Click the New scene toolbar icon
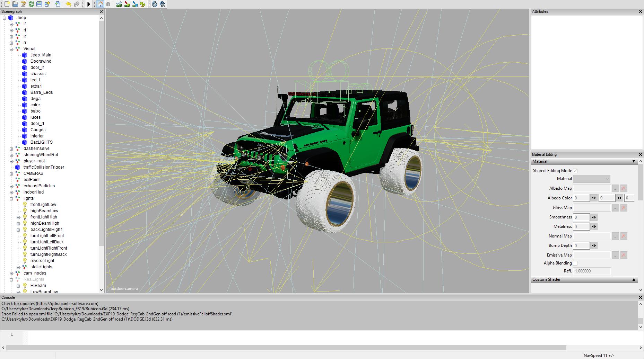The image size is (644, 359). (x=7, y=4)
